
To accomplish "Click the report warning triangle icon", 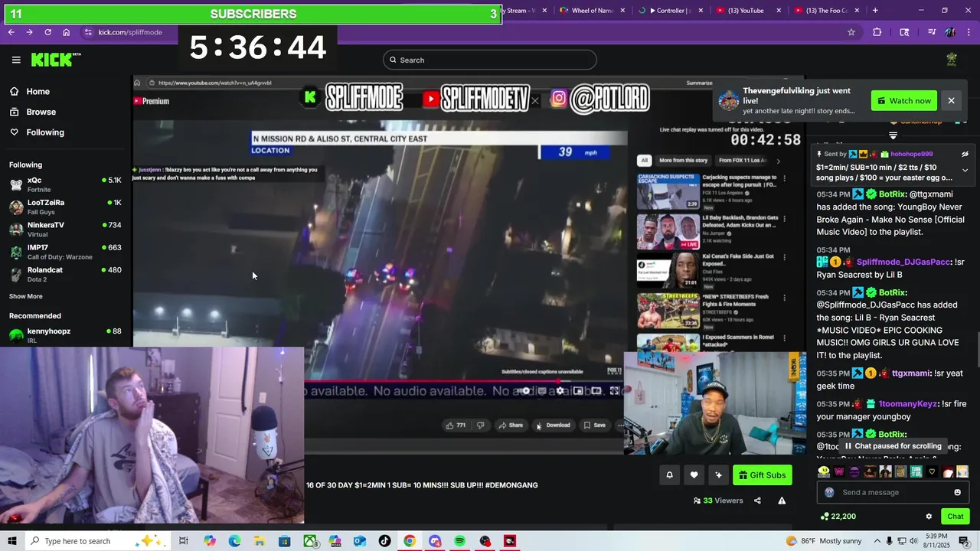I will coord(782,500).
